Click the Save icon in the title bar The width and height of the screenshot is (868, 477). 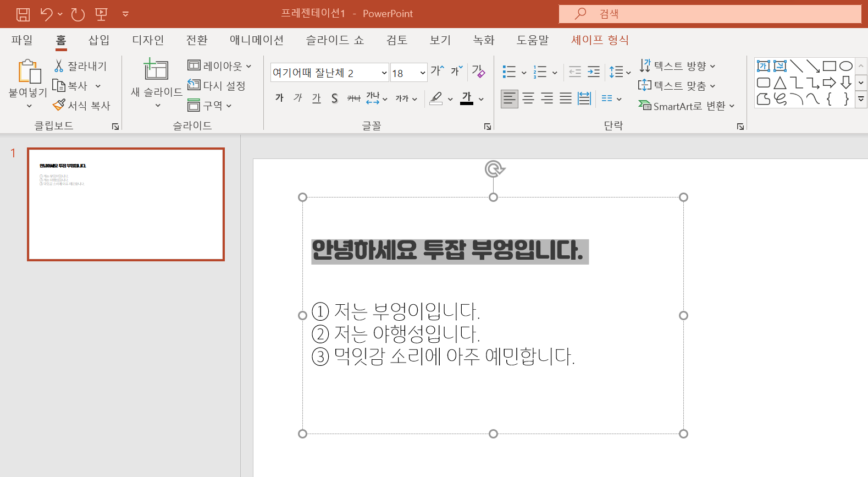tap(23, 14)
